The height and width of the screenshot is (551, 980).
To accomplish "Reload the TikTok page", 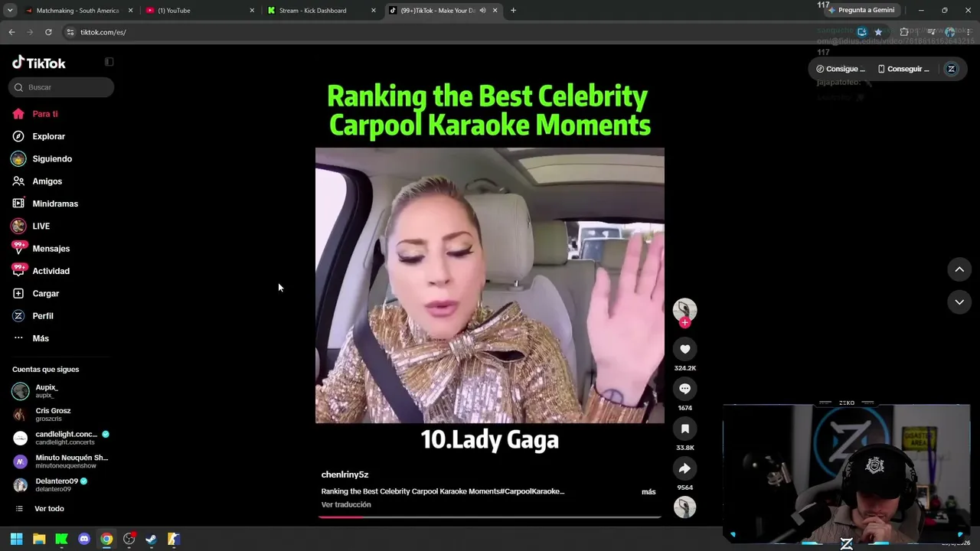I will pyautogui.click(x=48, y=32).
